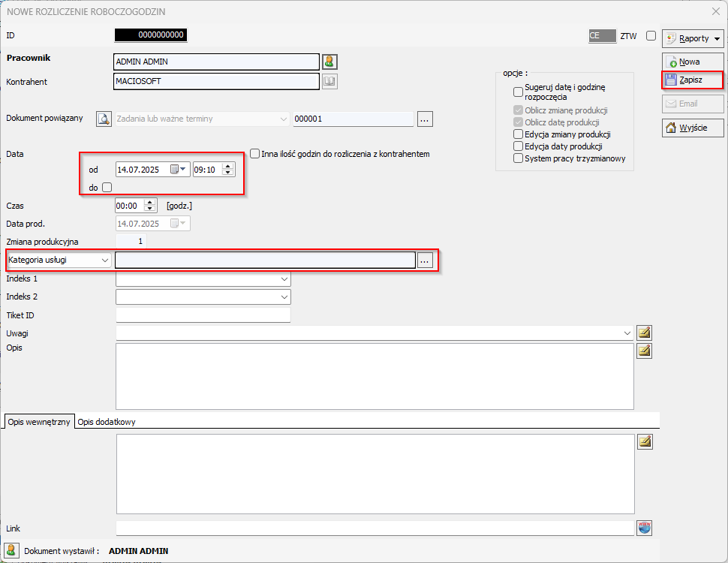Click the edit icon beside Opis wewnętrzny box
The image size is (728, 563).
pos(644,441)
